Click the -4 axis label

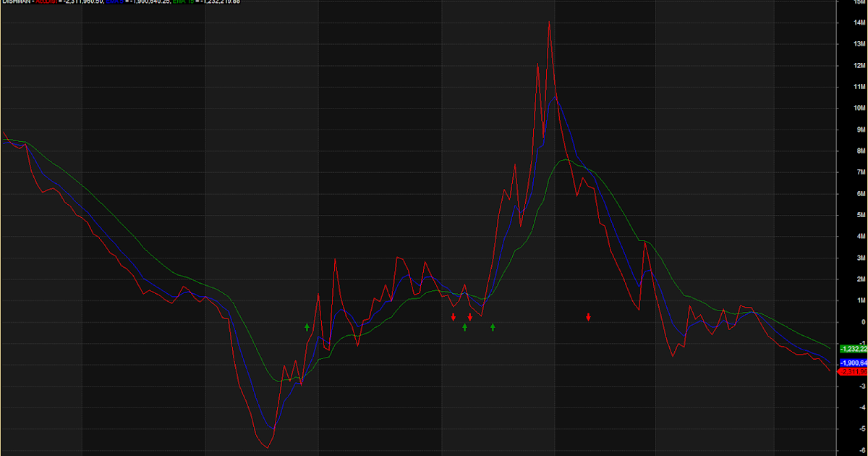tap(862, 408)
